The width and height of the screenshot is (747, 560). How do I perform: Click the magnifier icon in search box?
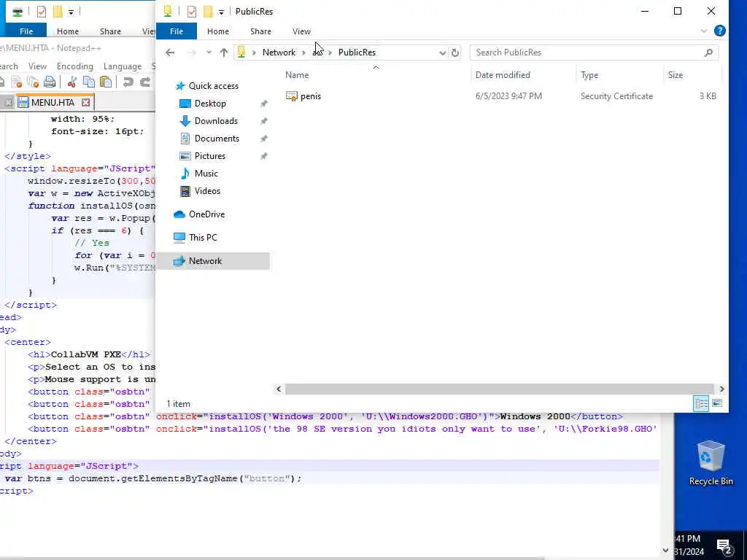coord(708,52)
